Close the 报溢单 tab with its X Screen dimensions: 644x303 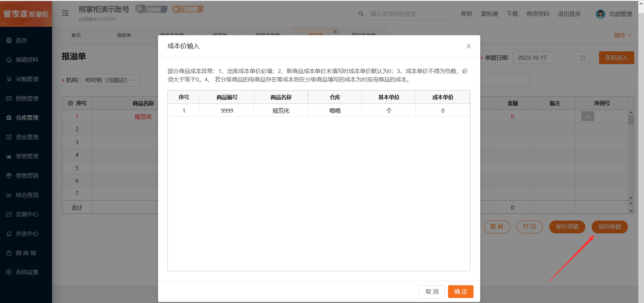335,32
